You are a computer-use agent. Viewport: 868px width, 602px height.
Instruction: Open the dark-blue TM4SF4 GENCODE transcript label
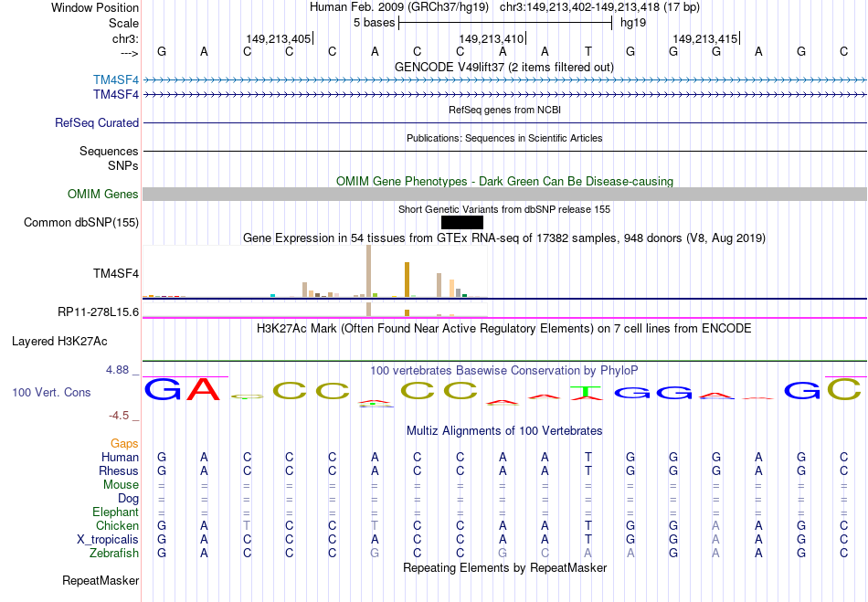pyautogui.click(x=116, y=95)
